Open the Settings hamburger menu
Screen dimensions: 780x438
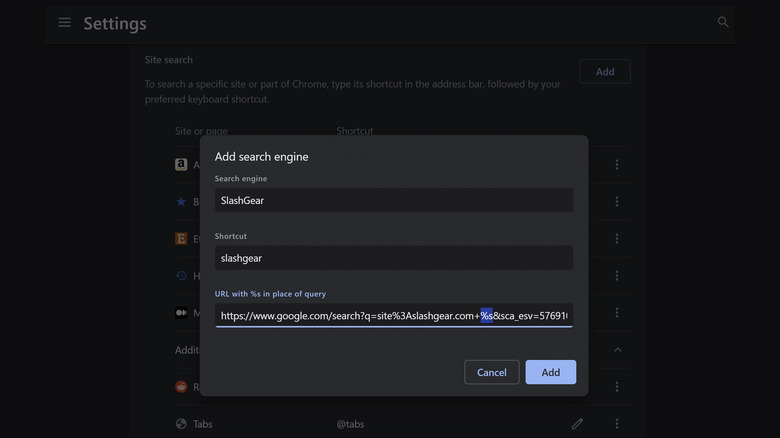coord(65,23)
